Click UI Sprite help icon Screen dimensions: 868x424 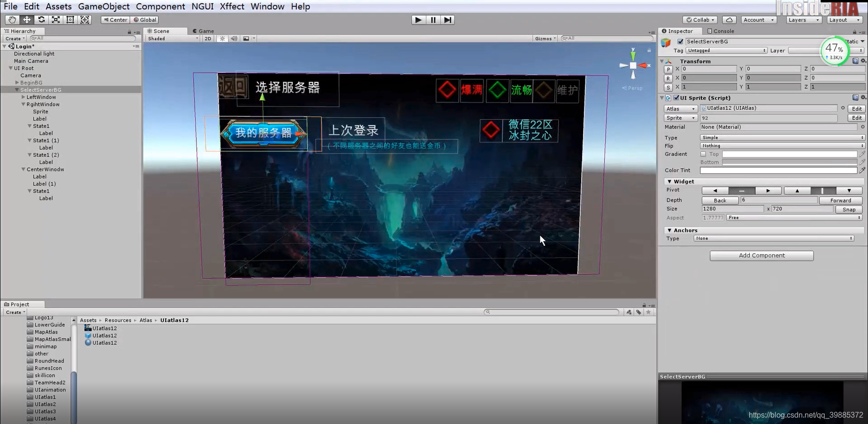(x=855, y=98)
